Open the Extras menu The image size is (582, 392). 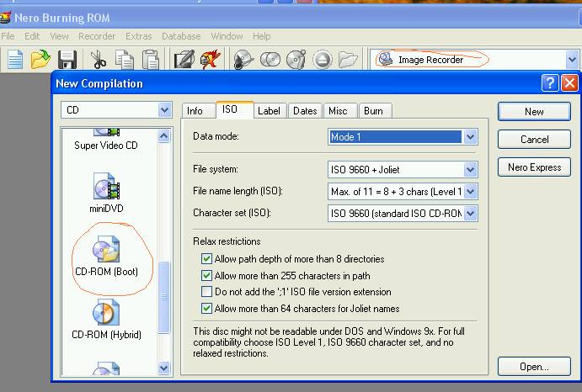coord(139,36)
